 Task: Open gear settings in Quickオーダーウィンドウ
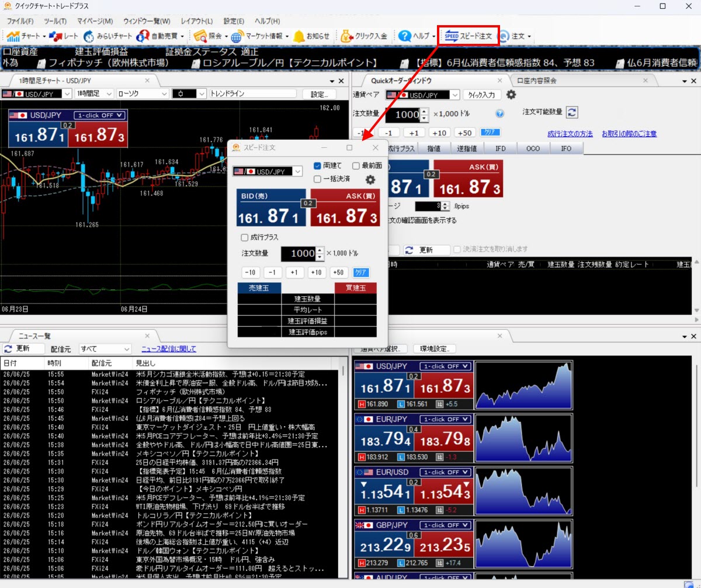point(511,95)
